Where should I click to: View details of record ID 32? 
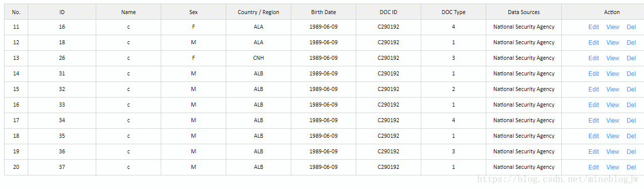613,89
